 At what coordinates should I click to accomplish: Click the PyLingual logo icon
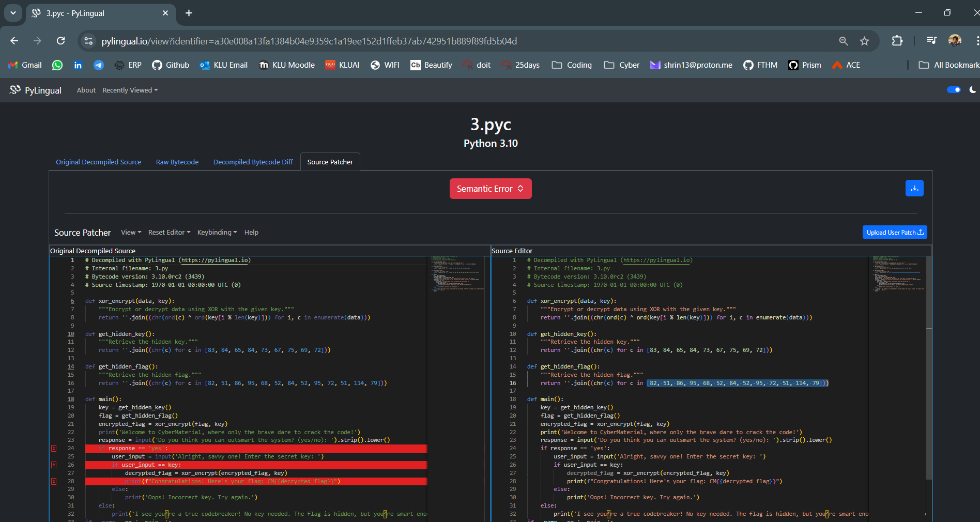pos(15,90)
